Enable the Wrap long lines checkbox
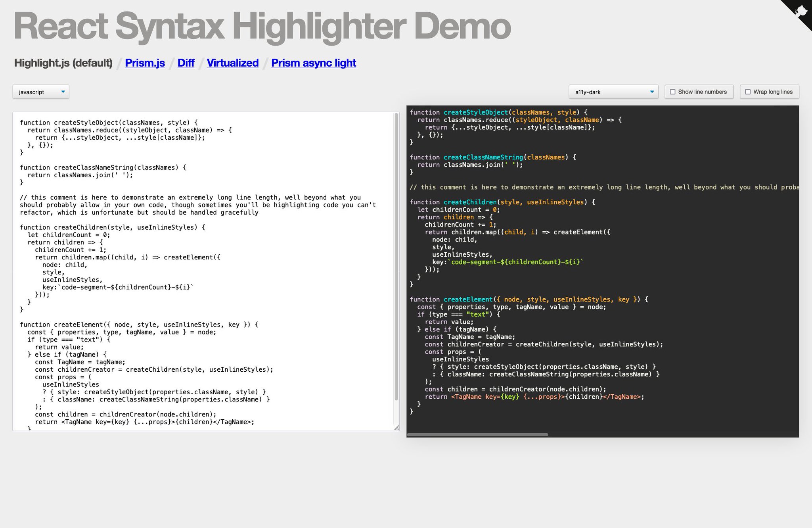 click(748, 92)
